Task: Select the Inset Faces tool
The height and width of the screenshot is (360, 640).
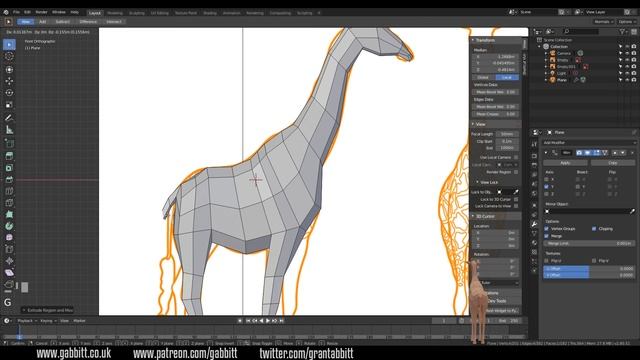Action: (9, 168)
